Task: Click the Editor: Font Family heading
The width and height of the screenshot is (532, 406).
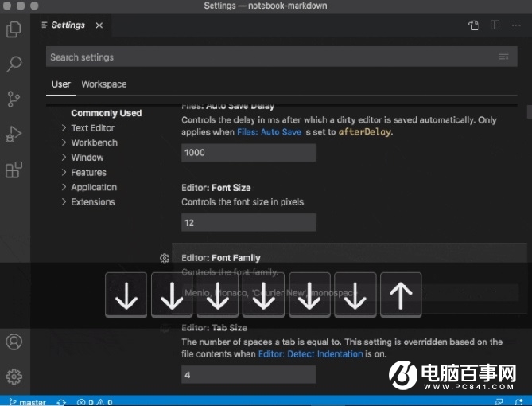Action: point(221,258)
